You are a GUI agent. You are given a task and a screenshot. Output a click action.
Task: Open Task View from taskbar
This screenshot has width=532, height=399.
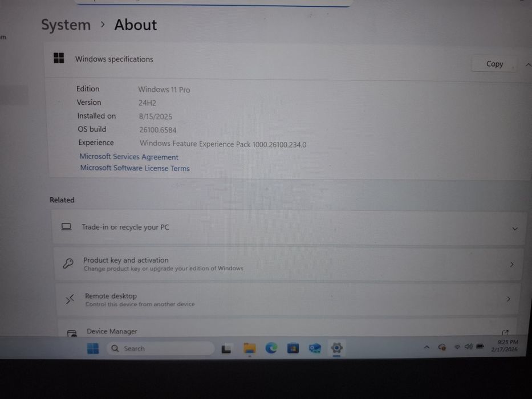[x=226, y=349]
